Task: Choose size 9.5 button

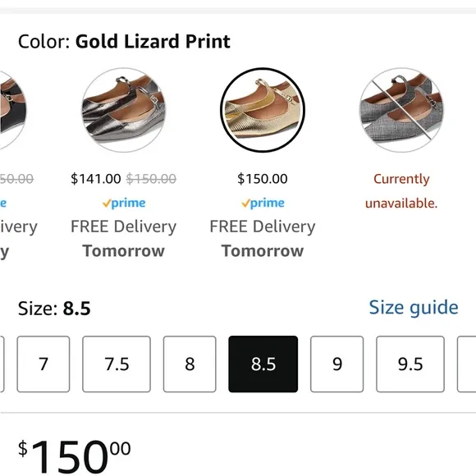Action: click(x=410, y=364)
